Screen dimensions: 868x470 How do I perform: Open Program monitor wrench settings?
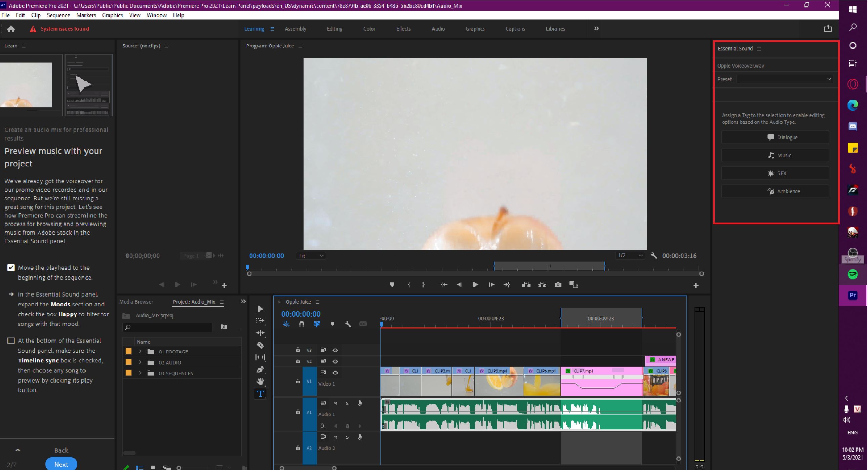(654, 256)
